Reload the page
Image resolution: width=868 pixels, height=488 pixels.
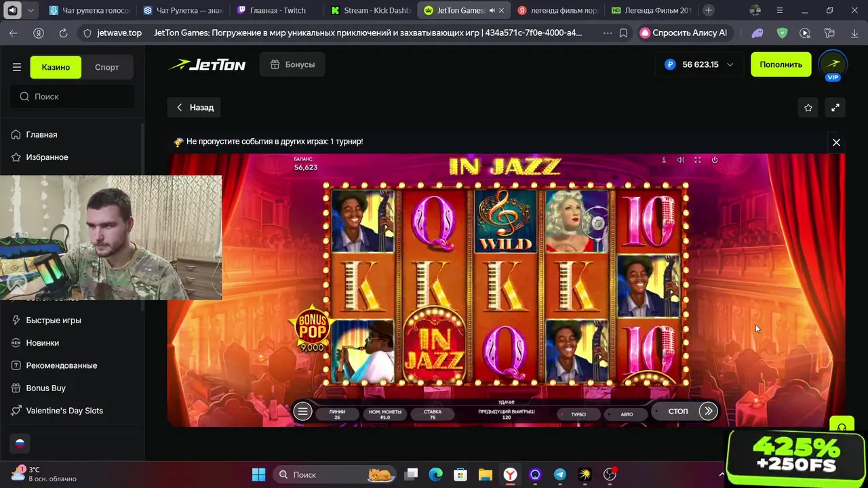(x=63, y=33)
